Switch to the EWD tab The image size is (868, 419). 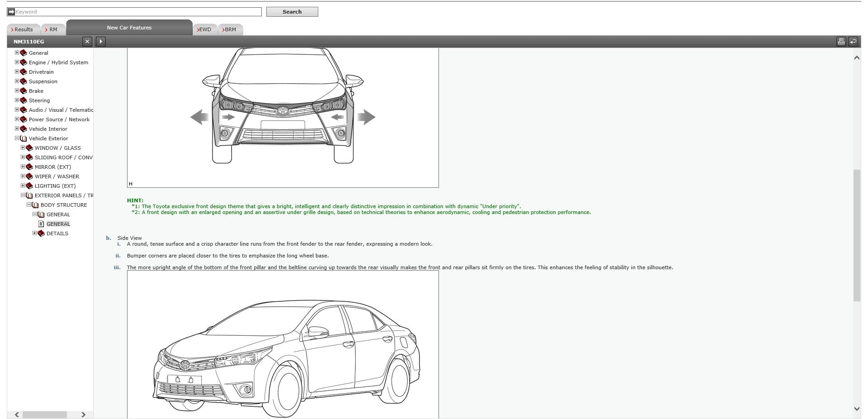(205, 29)
